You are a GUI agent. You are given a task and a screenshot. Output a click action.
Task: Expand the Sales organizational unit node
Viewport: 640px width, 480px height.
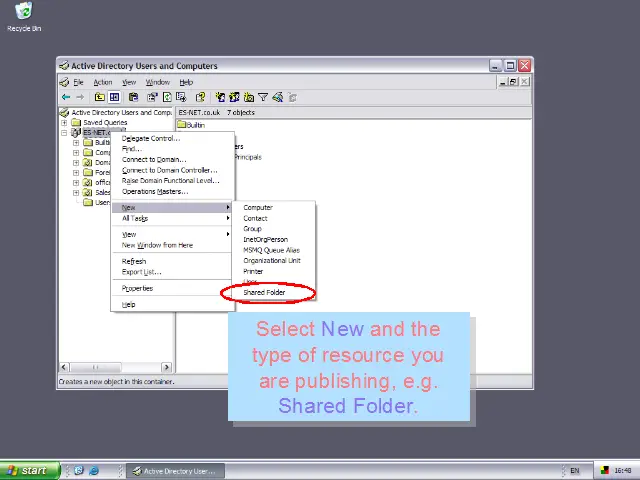76,193
